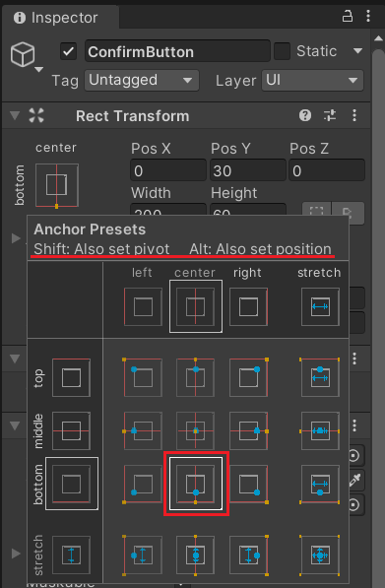
Task: Click the Rect Transform component icon
Action: pos(36,115)
